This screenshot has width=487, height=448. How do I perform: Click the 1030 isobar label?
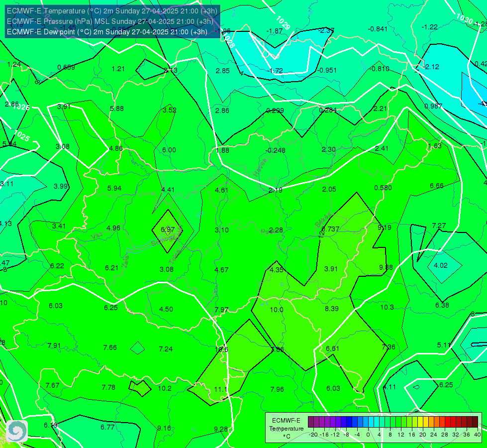click(464, 18)
